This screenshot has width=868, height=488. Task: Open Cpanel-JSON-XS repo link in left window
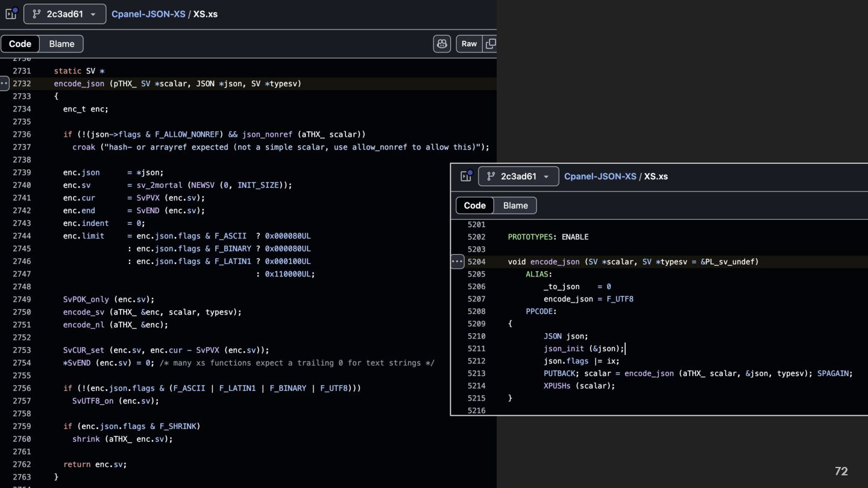(x=148, y=14)
